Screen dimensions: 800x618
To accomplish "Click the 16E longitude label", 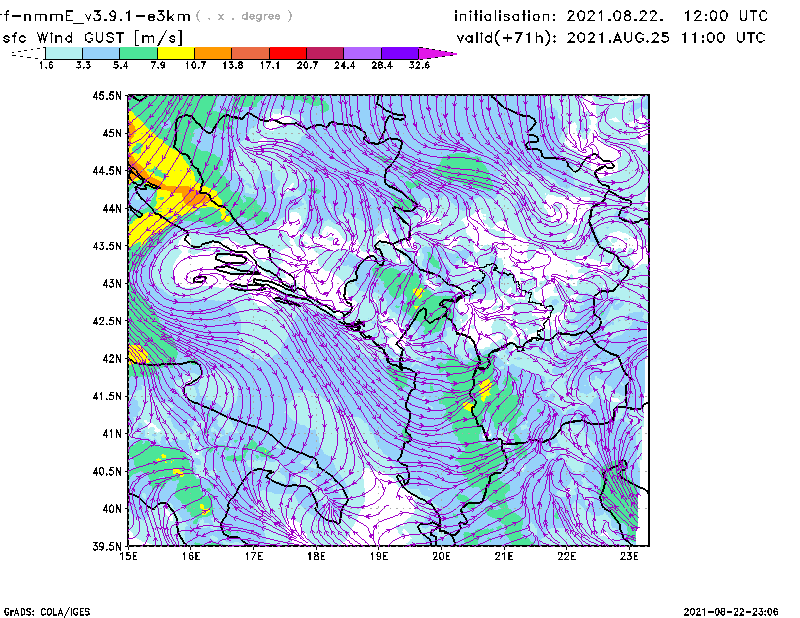I will tap(191, 556).
